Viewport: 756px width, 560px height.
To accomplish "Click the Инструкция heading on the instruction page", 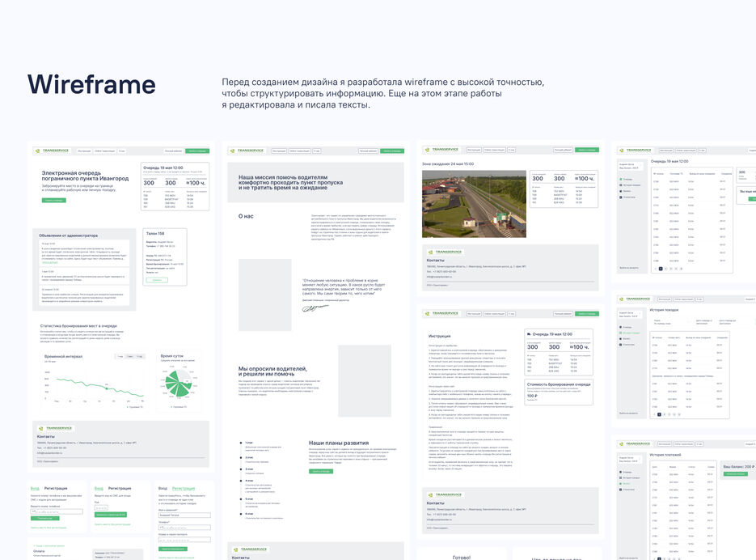I will click(x=440, y=336).
